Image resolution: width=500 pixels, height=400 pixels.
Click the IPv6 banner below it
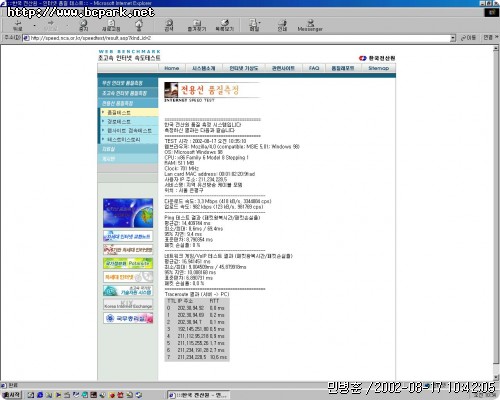pyautogui.click(x=128, y=250)
